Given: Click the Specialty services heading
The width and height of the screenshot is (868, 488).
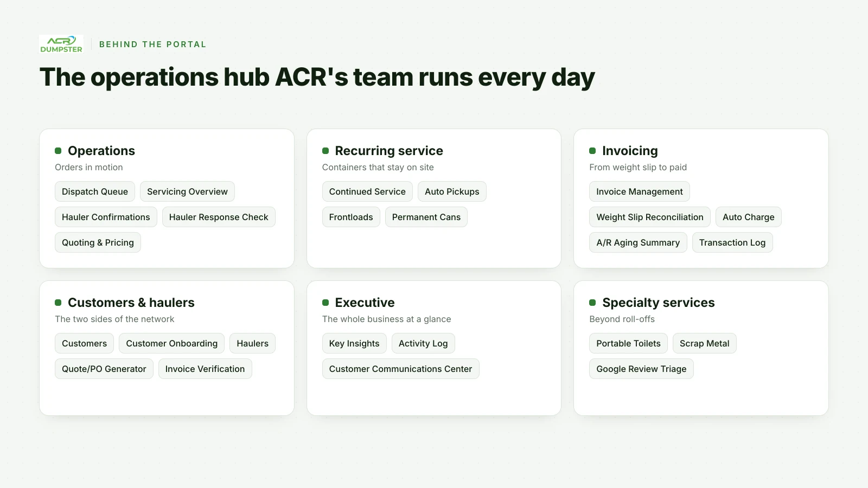Looking at the screenshot, I should (x=659, y=303).
